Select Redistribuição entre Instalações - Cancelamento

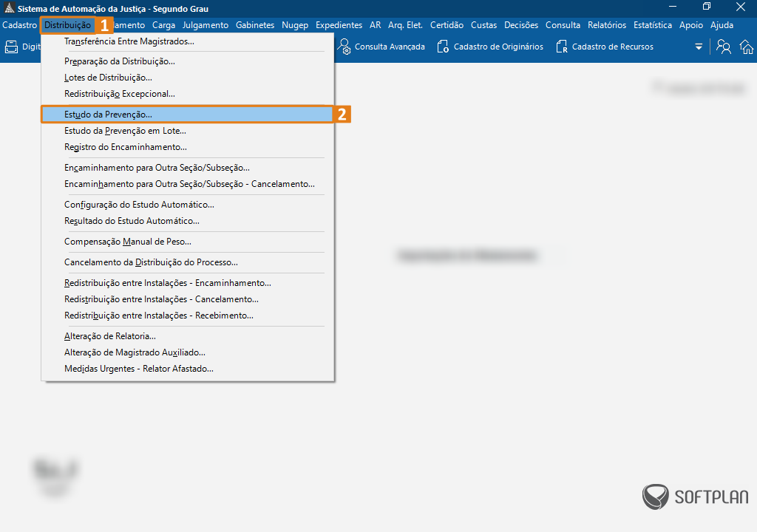coord(187,299)
